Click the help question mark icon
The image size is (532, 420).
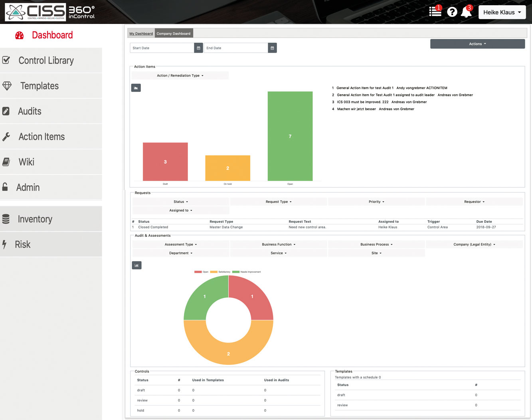click(452, 12)
